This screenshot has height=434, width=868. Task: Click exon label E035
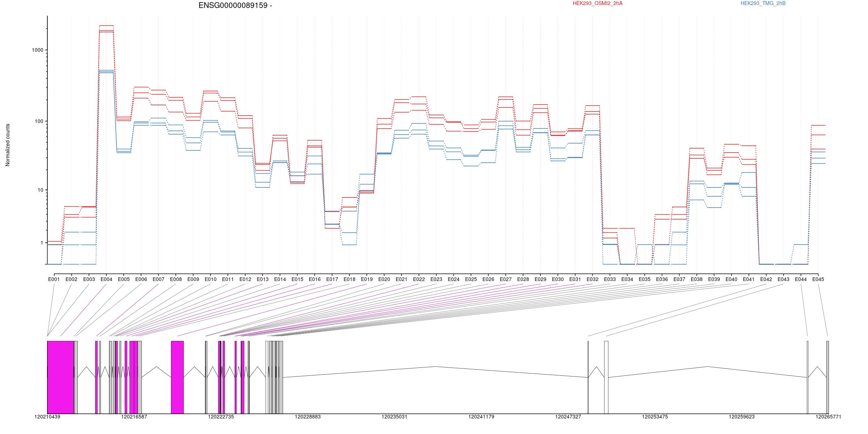pyautogui.click(x=644, y=279)
